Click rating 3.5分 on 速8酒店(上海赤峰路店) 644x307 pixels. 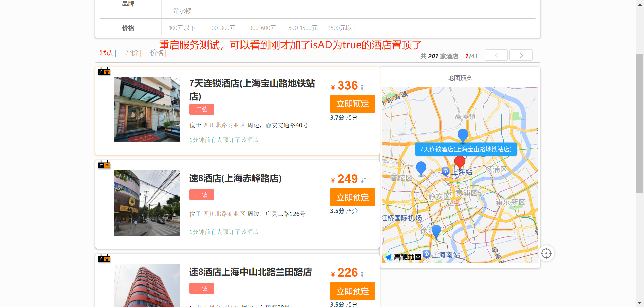point(344,211)
